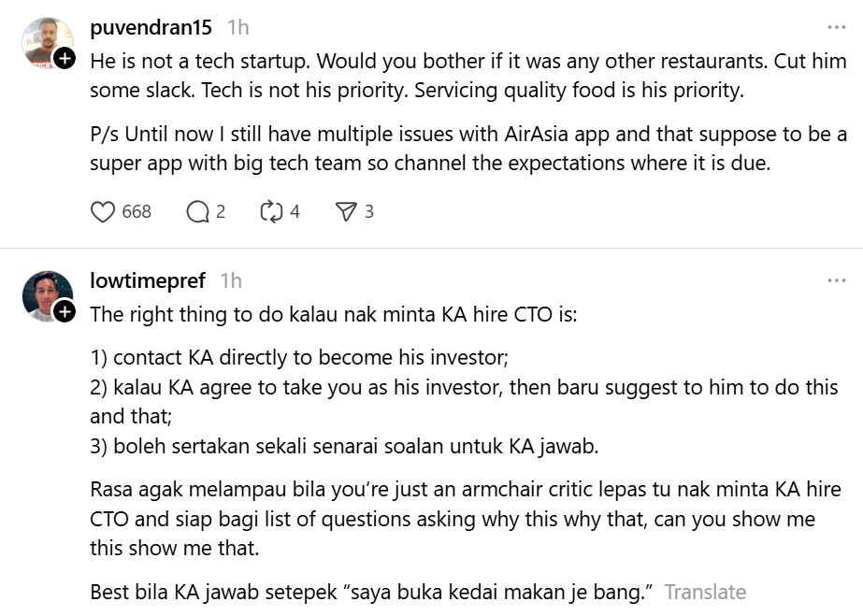Open more options for puvendran15's post

[835, 28]
